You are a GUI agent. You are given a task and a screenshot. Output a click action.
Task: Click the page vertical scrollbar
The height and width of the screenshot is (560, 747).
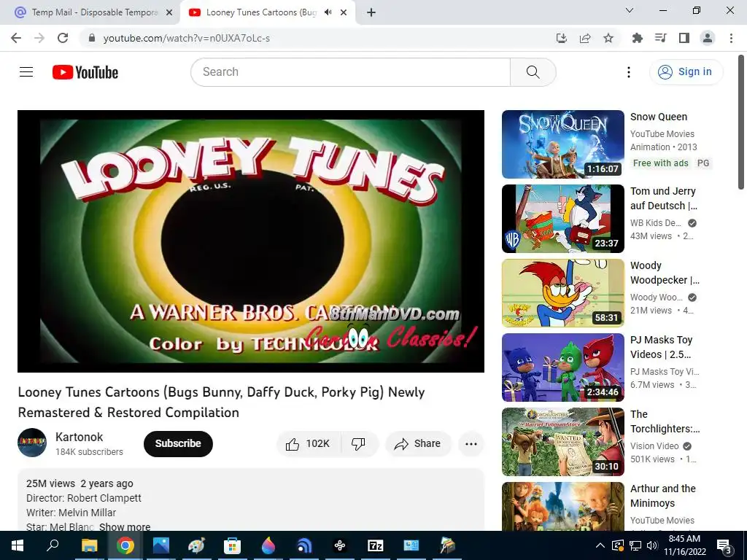tap(741, 122)
